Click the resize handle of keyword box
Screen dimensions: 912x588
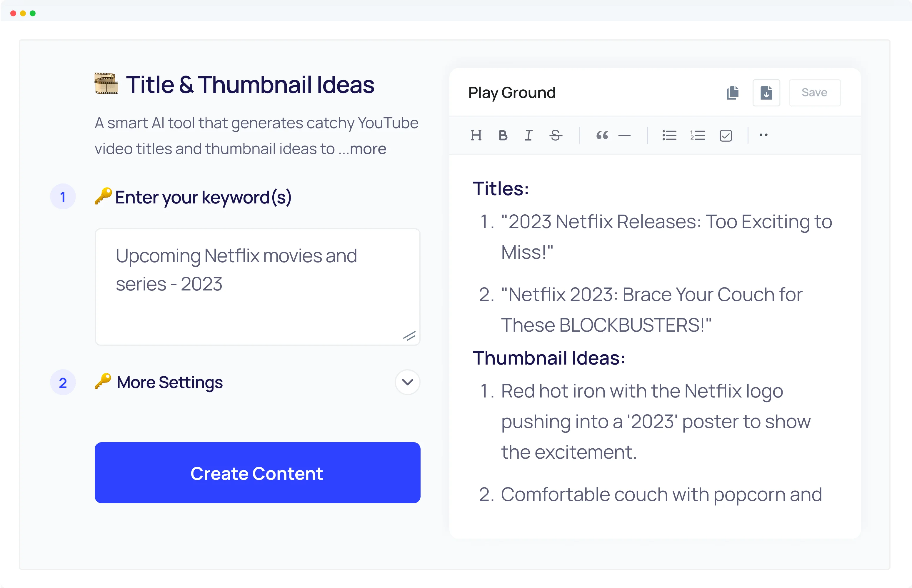pyautogui.click(x=409, y=336)
